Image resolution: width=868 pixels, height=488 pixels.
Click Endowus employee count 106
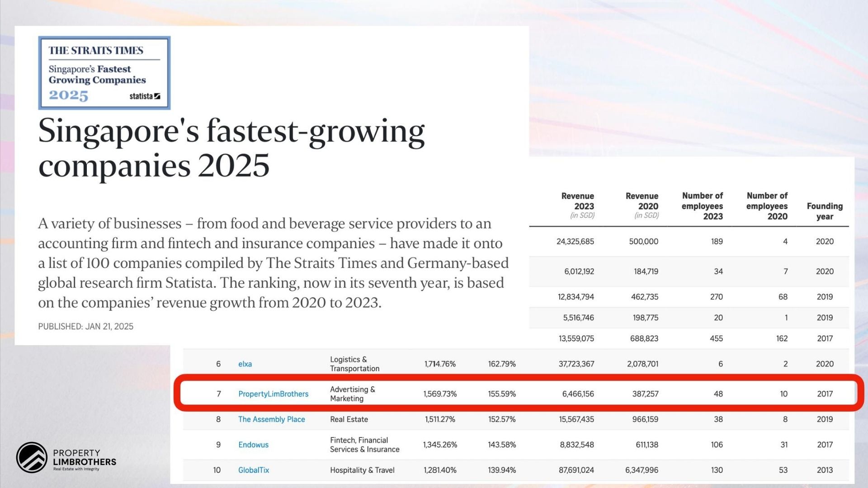click(717, 445)
